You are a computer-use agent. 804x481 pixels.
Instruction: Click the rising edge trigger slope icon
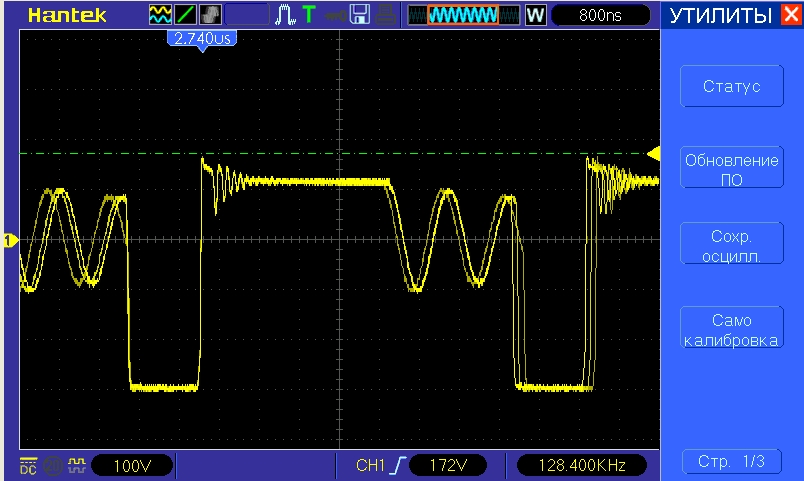click(397, 465)
